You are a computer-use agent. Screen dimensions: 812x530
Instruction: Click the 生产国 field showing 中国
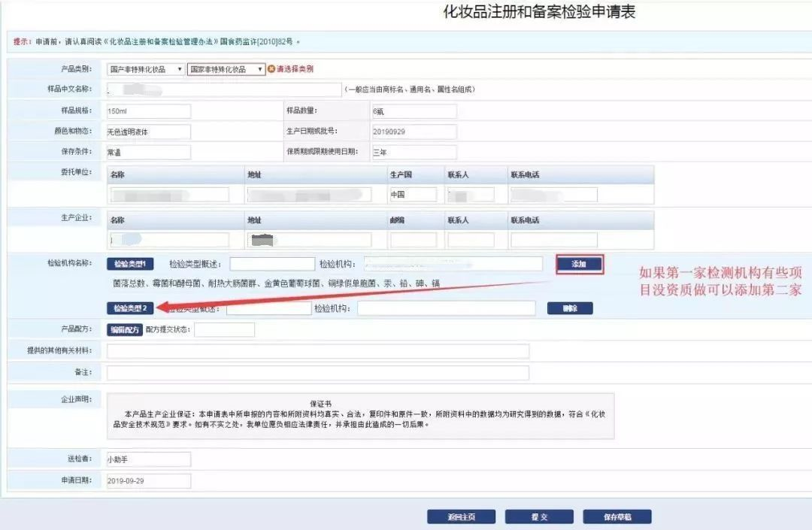click(413, 195)
